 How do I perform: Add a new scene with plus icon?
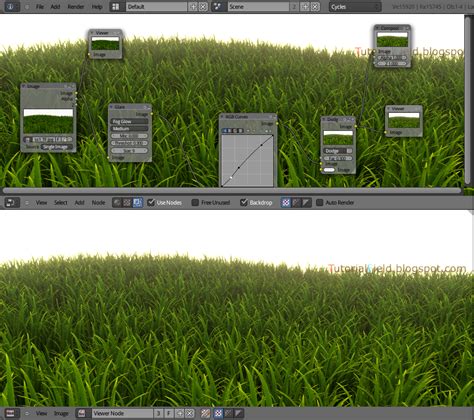[x=305, y=7]
